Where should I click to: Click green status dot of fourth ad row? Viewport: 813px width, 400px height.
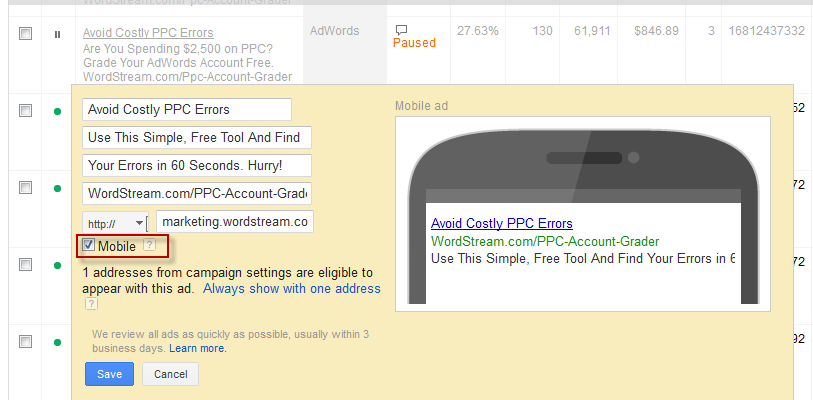pyautogui.click(x=58, y=266)
